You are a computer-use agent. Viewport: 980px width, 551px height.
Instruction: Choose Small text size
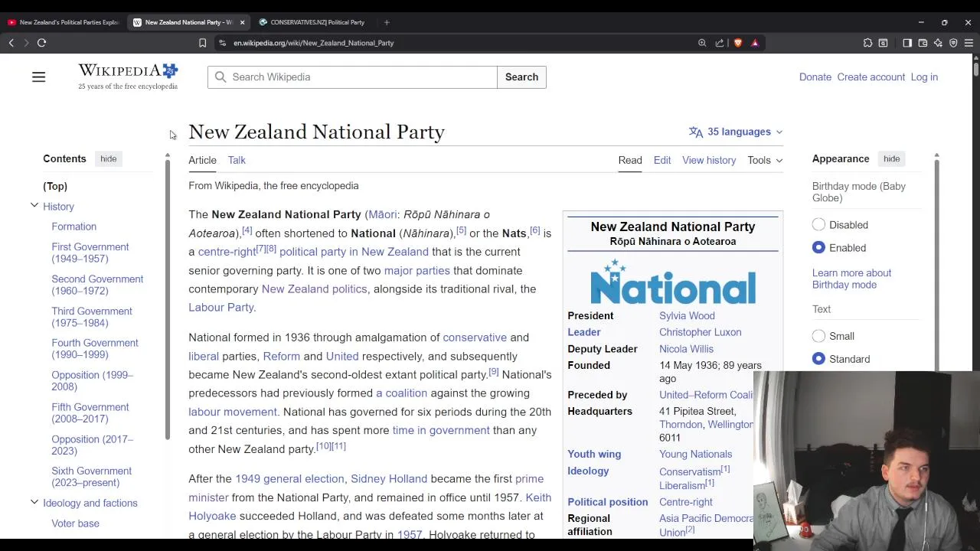[x=818, y=336]
